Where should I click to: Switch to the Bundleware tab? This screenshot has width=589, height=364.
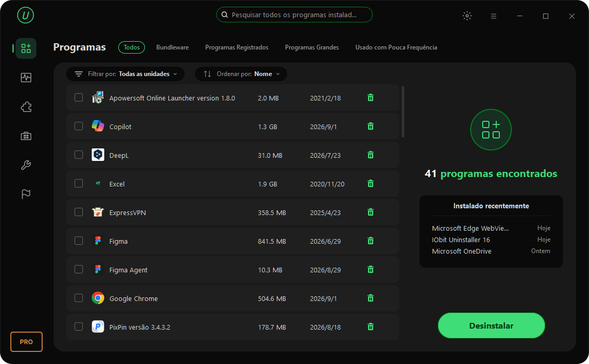(x=173, y=47)
